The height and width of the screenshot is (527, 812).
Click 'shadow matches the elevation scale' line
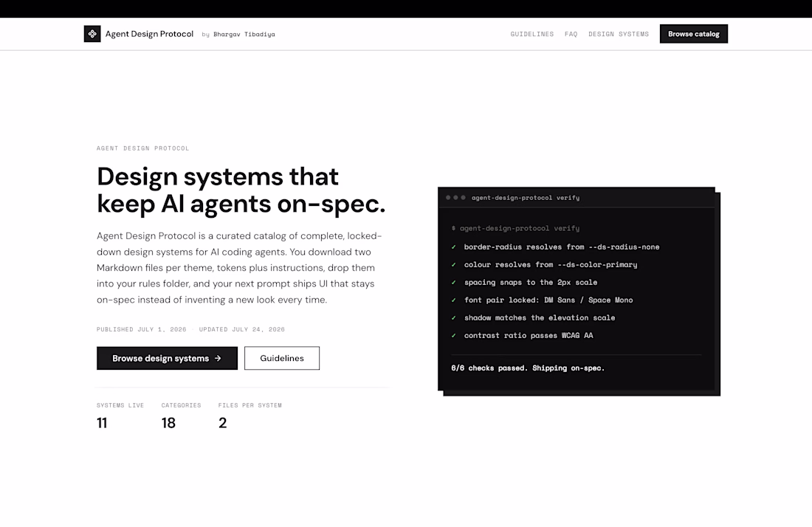click(x=540, y=318)
